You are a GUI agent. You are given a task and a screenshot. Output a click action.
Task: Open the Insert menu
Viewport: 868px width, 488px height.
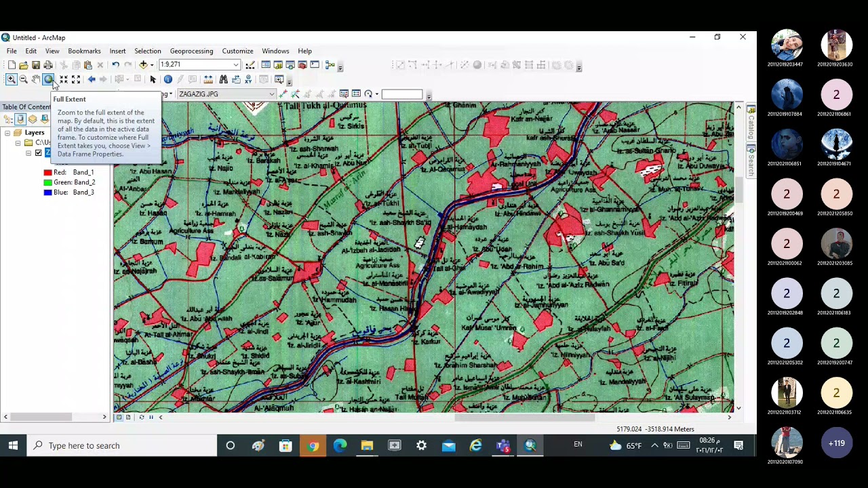click(117, 51)
